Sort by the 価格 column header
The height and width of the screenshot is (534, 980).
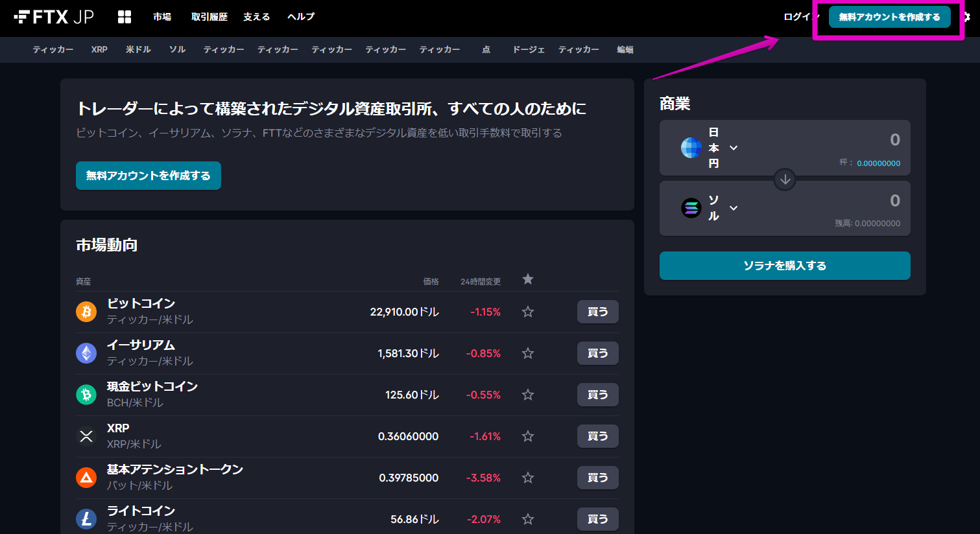431,281
